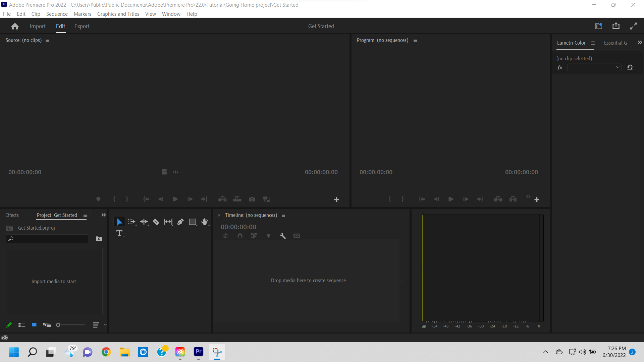The height and width of the screenshot is (362, 644).
Task: Open timeline display settings with the wrench icon
Action: (283, 236)
